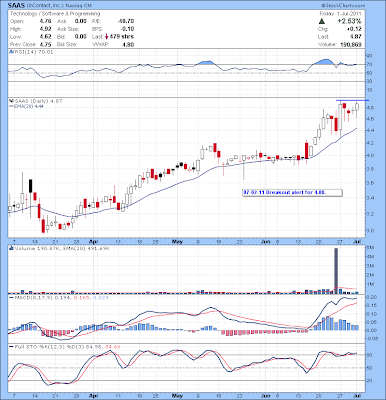The width and height of the screenshot is (386, 400).
Task: Click the 5M volume axis label
Action: pos(370,248)
